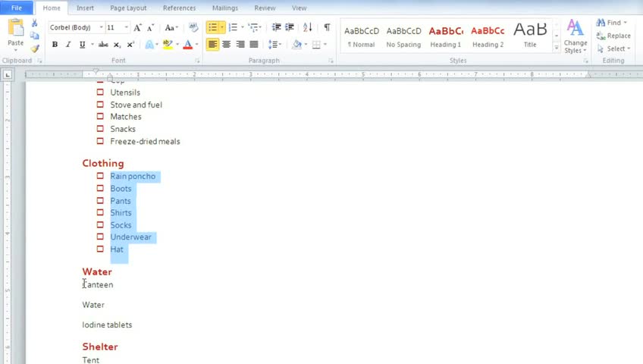Click the Copy icon
Screen dimensions: 643x364
point(35,36)
